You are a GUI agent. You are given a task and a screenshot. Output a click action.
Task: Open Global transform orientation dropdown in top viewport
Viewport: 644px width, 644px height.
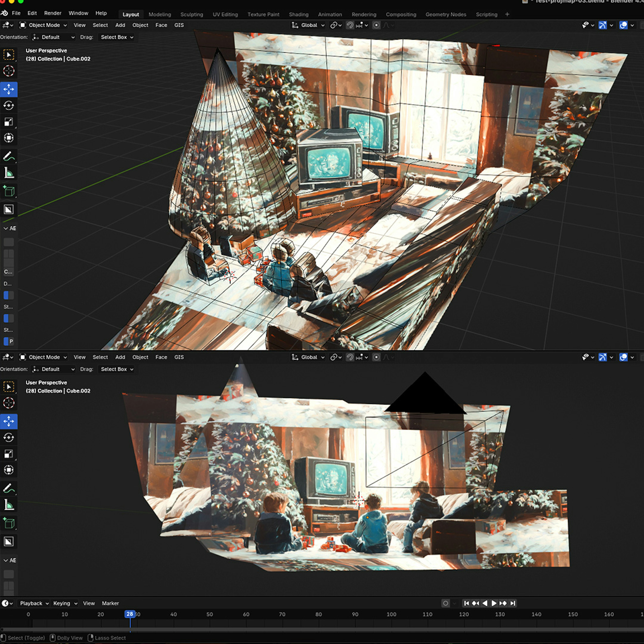308,25
